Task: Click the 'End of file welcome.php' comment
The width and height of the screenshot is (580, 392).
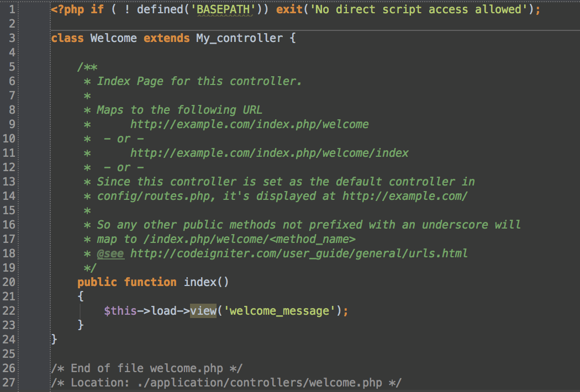Action: [147, 368]
